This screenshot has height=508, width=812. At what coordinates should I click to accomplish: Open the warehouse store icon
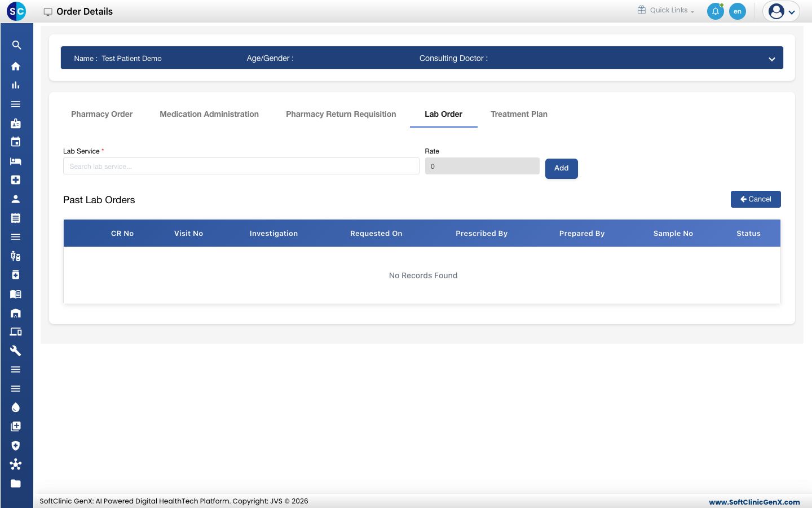coord(16,313)
